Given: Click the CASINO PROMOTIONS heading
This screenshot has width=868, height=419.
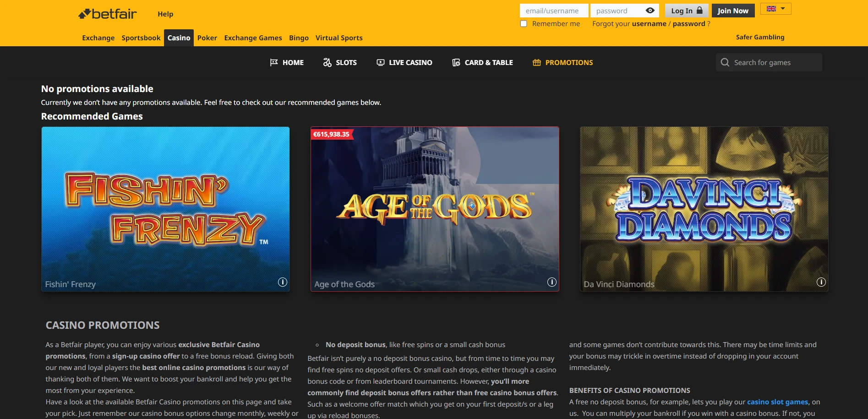Looking at the screenshot, I should 103,325.
